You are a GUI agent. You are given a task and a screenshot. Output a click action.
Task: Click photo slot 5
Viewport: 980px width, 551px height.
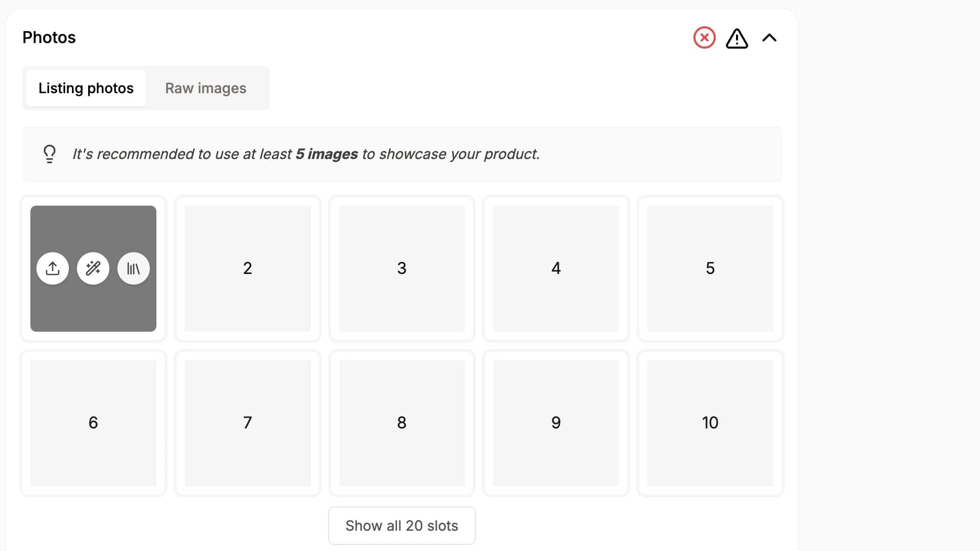(x=710, y=268)
